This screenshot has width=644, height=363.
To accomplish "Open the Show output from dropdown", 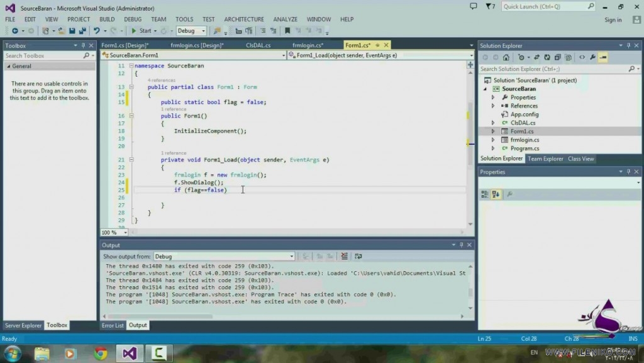I will tap(224, 256).
